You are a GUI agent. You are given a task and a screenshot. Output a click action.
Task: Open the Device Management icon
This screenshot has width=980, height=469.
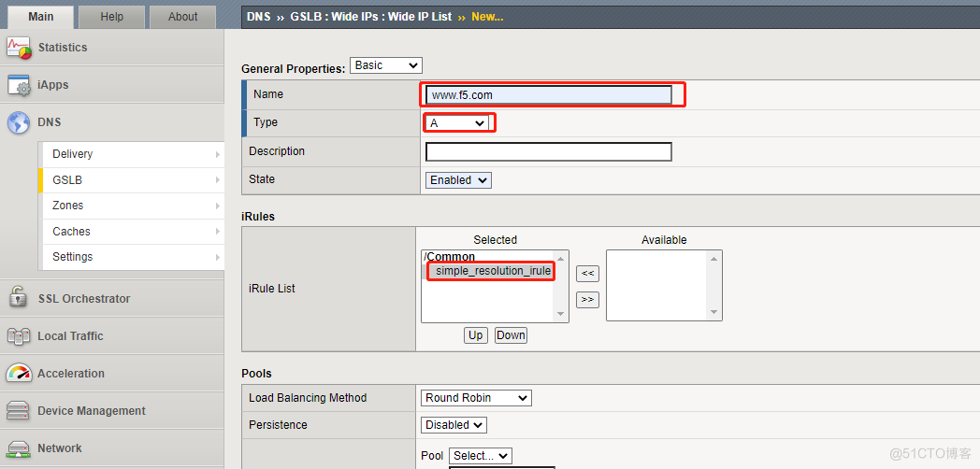click(19, 411)
